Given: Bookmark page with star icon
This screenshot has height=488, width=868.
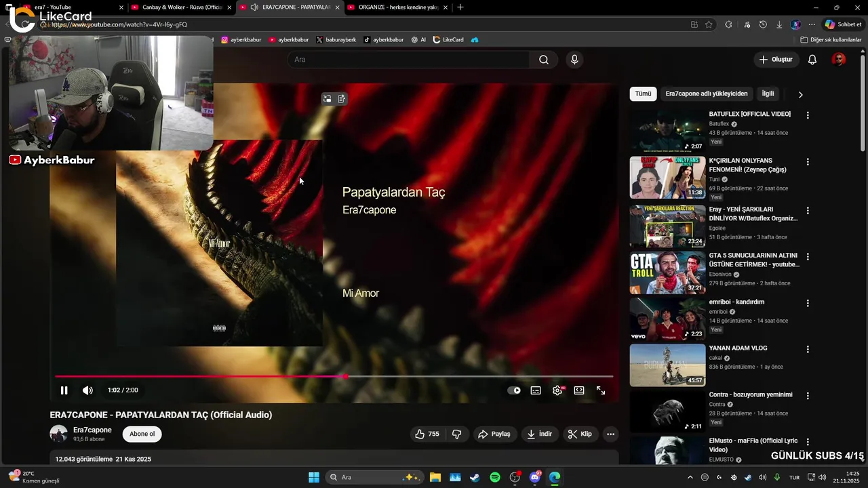Looking at the screenshot, I should coord(709,24).
